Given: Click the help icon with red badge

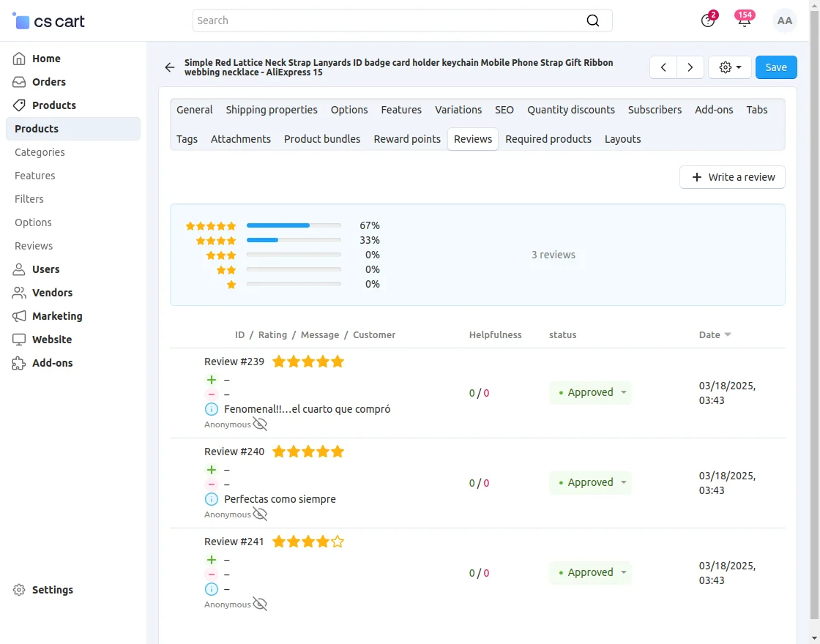Looking at the screenshot, I should tap(707, 20).
